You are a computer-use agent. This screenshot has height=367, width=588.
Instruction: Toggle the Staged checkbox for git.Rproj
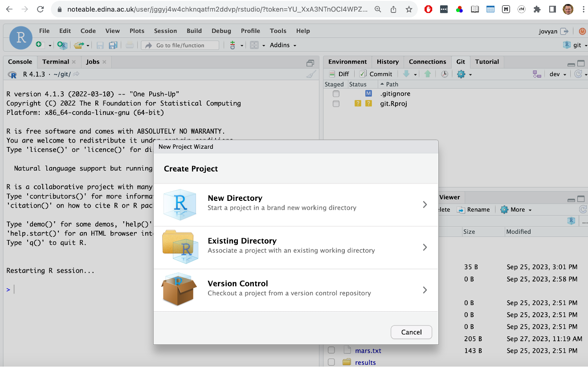[x=336, y=103]
